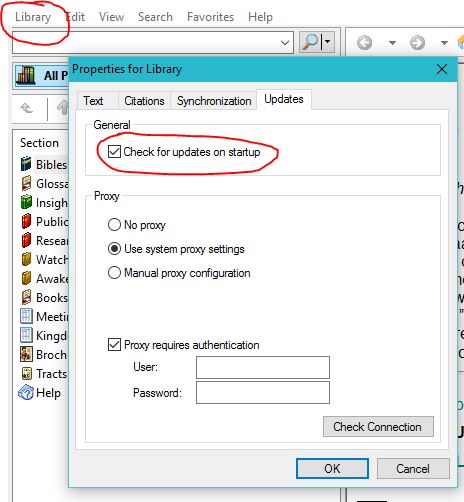Open the Search menu
464x502 pixels.
(x=155, y=17)
